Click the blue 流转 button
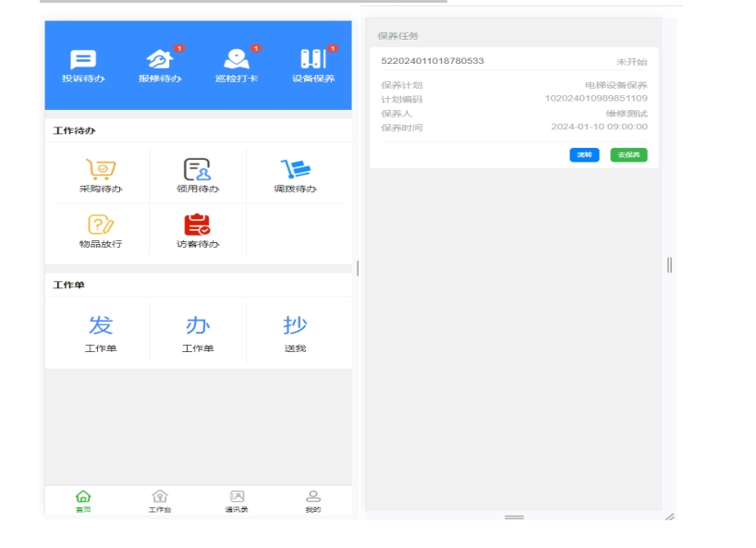756x548 pixels. click(x=584, y=154)
